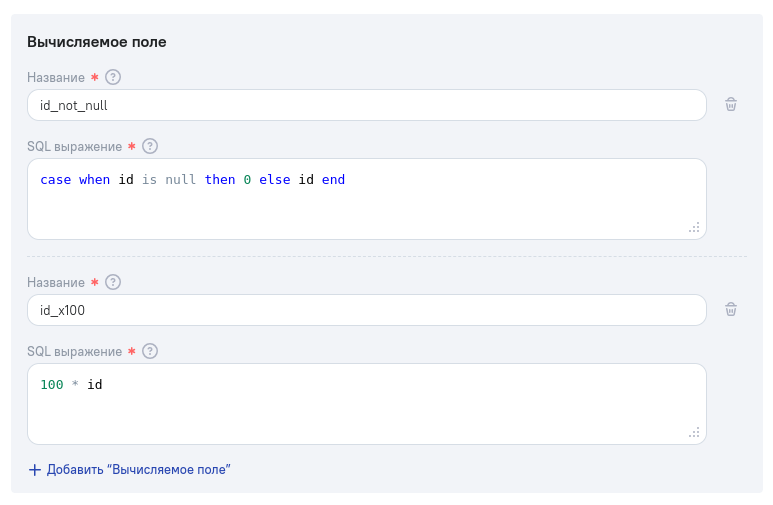Open help icon beside first Название label
This screenshot has height=505, width=773.
[x=113, y=77]
